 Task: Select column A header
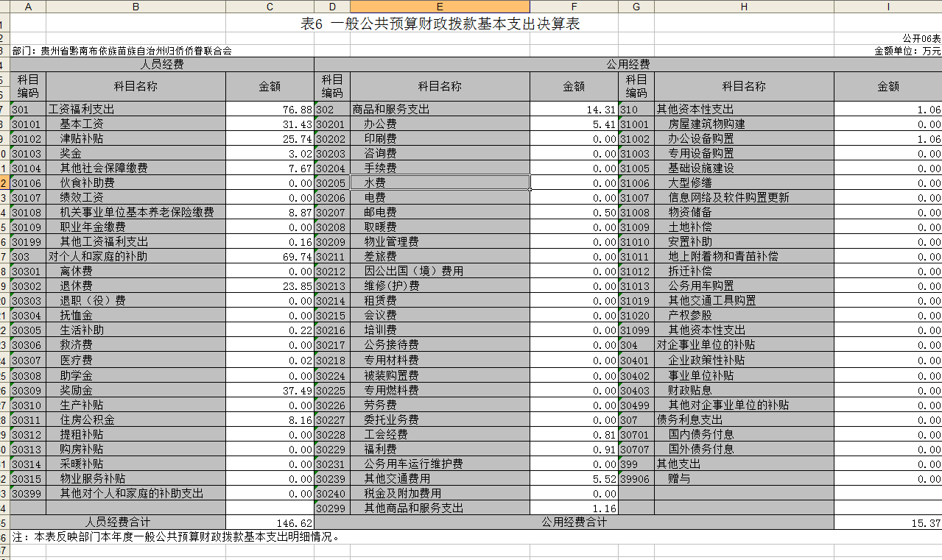coord(28,7)
